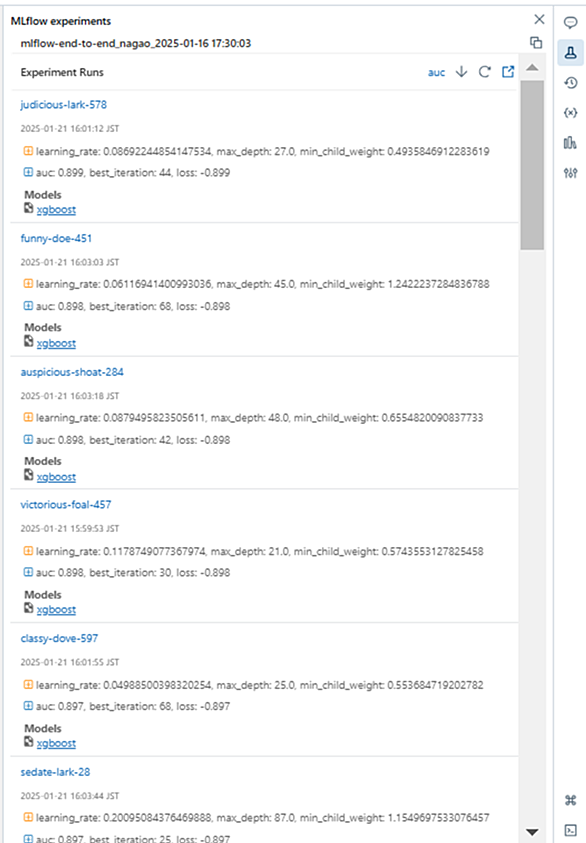Open the terminal icon at sidebar bottom
Screen dimensions: 586x843
[x=570, y=830]
